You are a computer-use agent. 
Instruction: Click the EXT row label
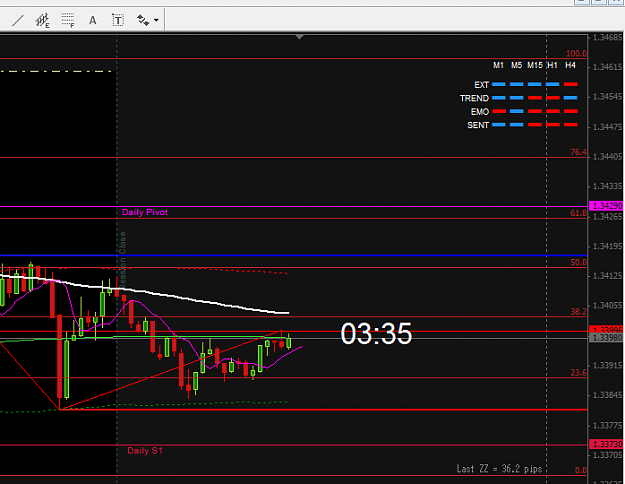482,85
